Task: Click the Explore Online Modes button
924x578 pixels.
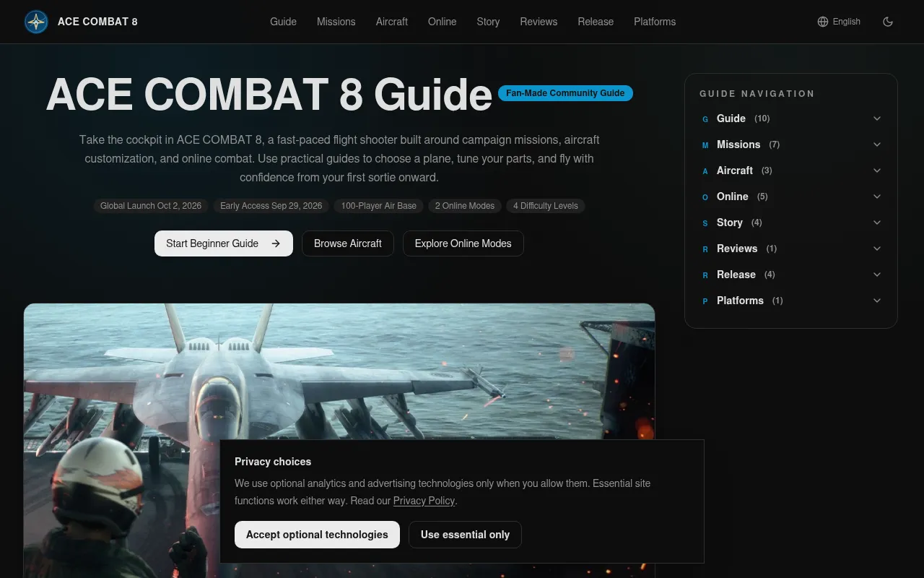Action: 463,243
